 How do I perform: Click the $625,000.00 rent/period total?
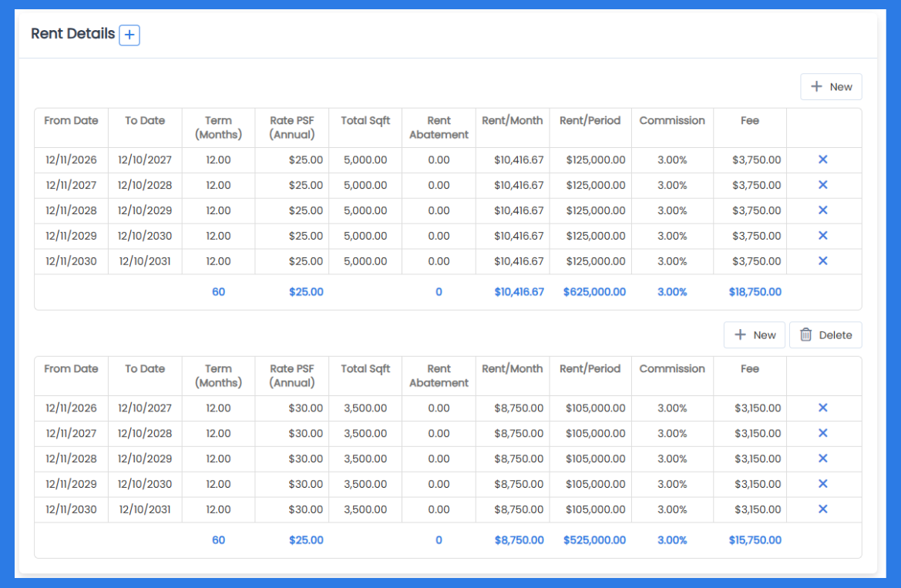coord(595,292)
